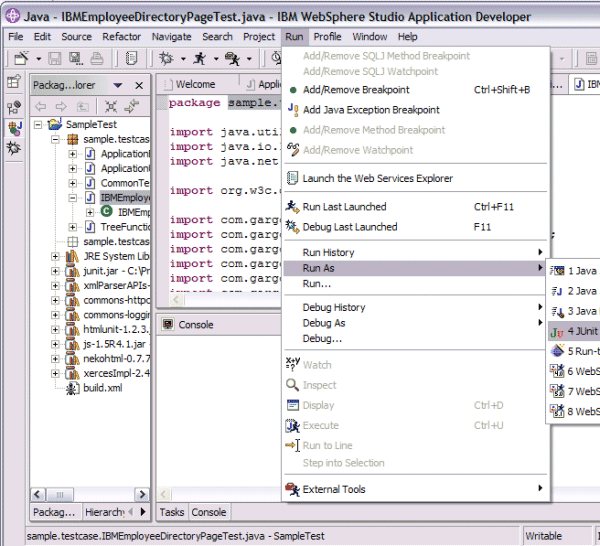Switch to the Hierarchy tab
Screen dimensions: 600x546
(x=104, y=512)
